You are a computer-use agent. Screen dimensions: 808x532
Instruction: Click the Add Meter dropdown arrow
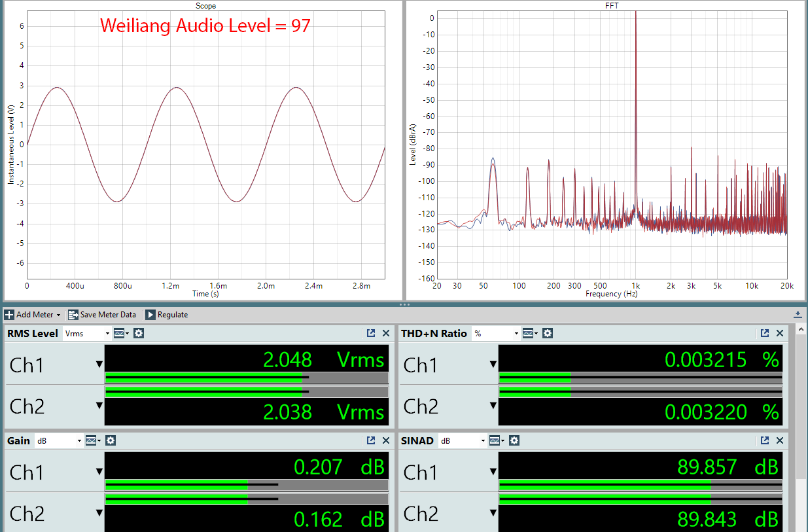tap(58, 315)
